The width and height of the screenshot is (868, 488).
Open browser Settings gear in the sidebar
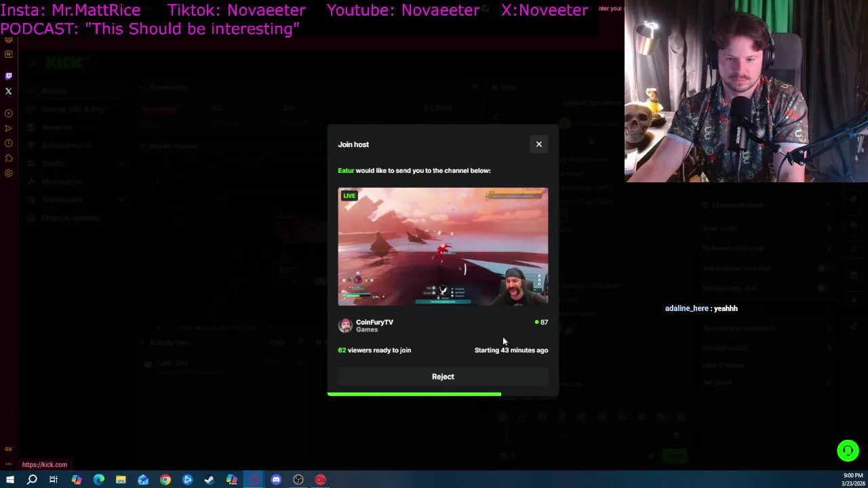click(x=9, y=173)
